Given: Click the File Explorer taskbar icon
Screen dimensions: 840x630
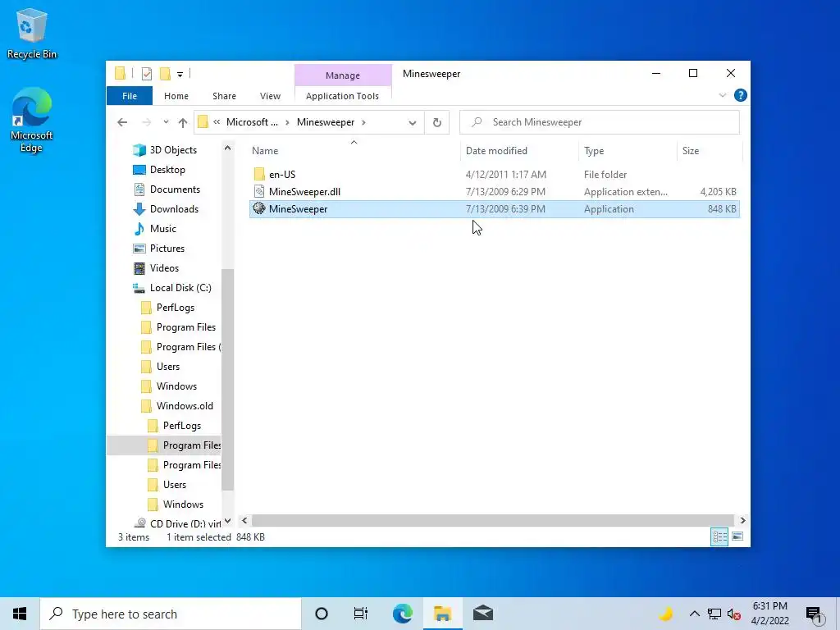Looking at the screenshot, I should [x=442, y=614].
